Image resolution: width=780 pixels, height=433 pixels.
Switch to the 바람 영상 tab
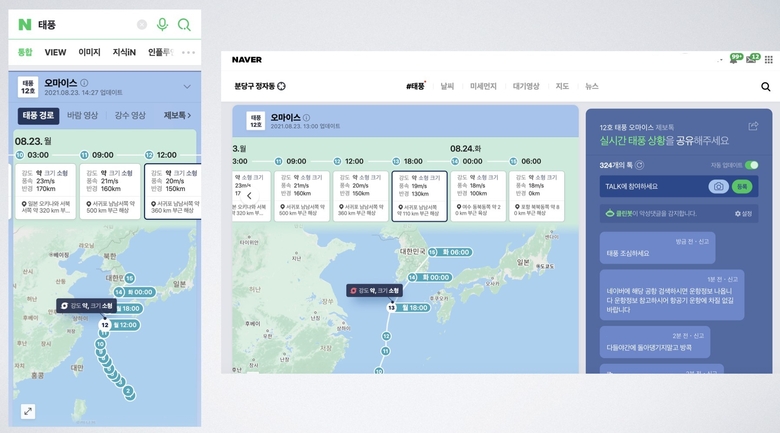point(83,115)
